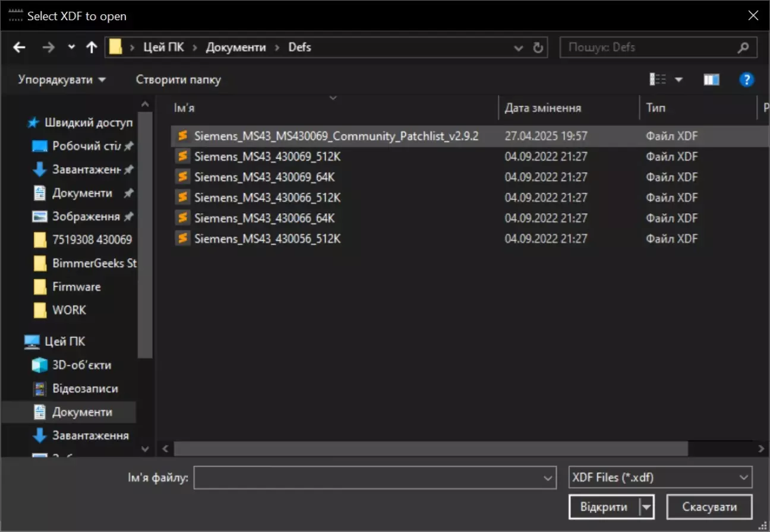
Task: Expand the file name history dropdown
Action: 548,477
